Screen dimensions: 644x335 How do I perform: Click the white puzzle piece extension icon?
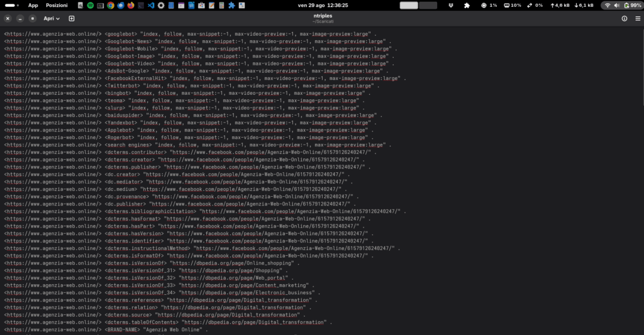coord(467,5)
